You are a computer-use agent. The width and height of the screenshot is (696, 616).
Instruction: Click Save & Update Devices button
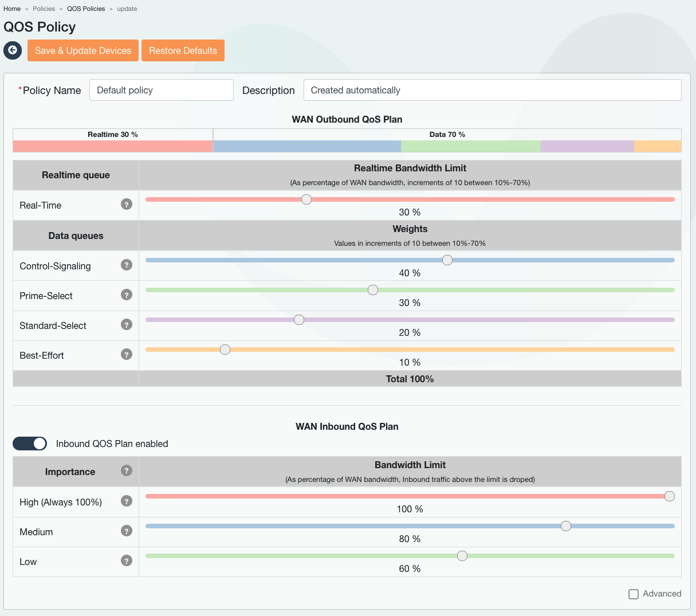click(x=83, y=50)
